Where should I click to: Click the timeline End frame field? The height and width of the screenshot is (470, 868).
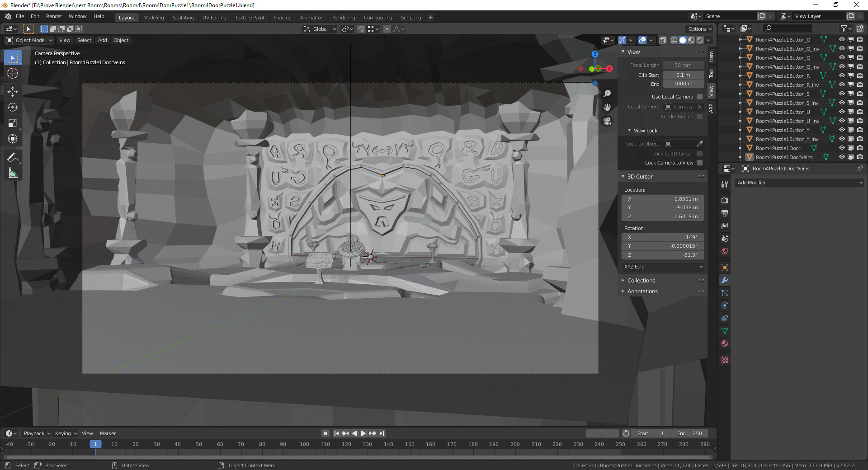[x=689, y=433]
